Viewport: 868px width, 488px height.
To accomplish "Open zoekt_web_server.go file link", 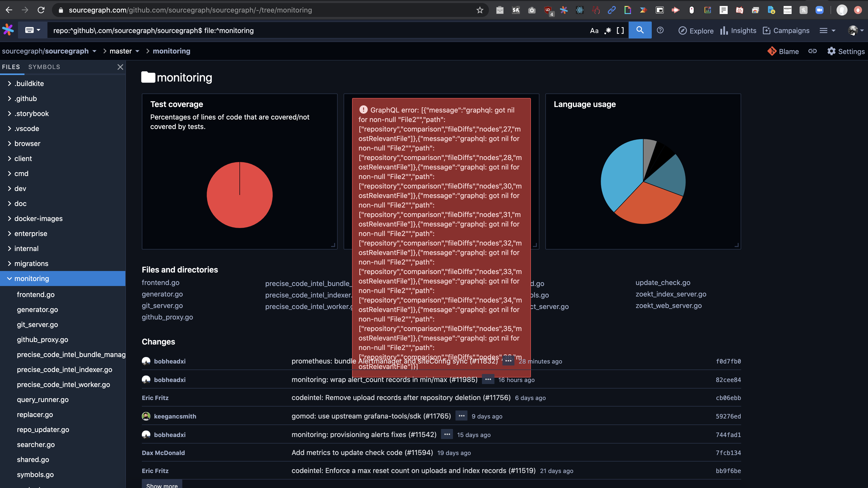I will pos(668,305).
